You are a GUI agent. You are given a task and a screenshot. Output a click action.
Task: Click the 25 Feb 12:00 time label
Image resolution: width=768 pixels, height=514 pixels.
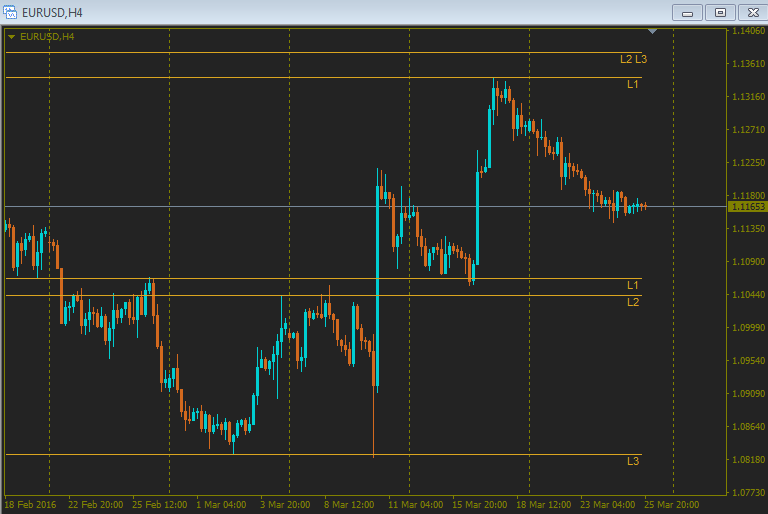point(160,505)
